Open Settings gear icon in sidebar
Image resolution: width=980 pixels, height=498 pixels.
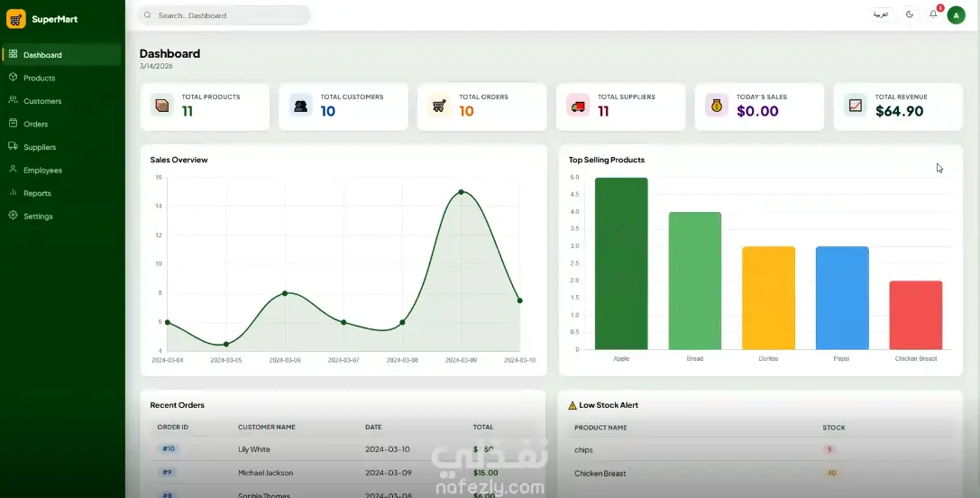click(13, 216)
